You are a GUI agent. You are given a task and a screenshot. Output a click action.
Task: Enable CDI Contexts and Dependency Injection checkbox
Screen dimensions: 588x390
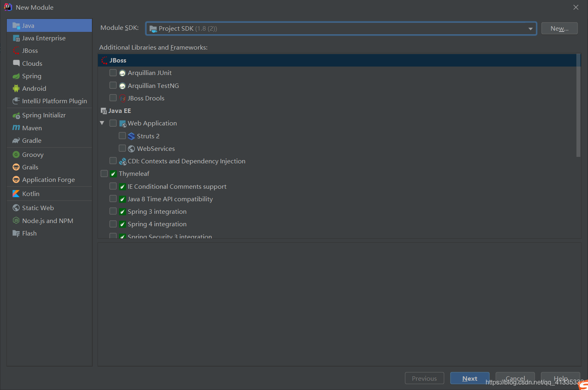[113, 161]
